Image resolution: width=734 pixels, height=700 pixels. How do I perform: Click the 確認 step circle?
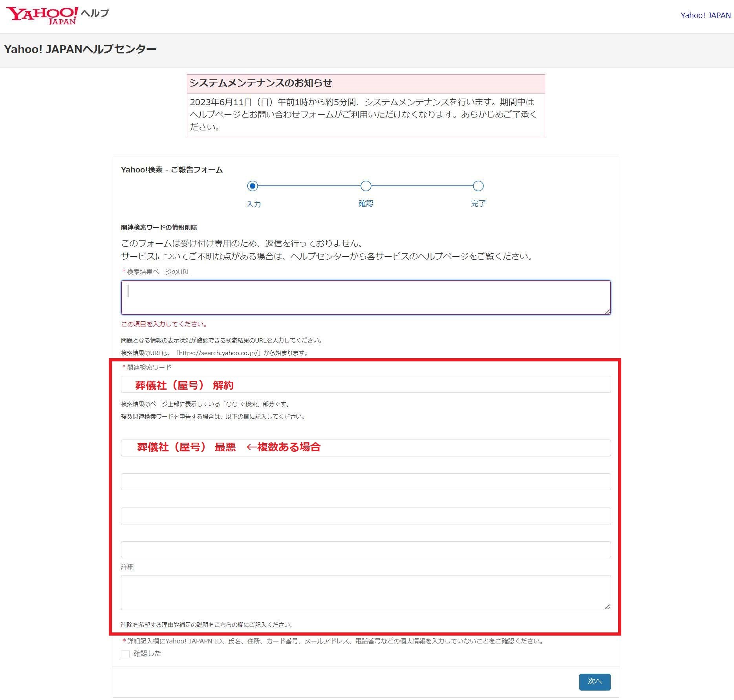click(366, 186)
